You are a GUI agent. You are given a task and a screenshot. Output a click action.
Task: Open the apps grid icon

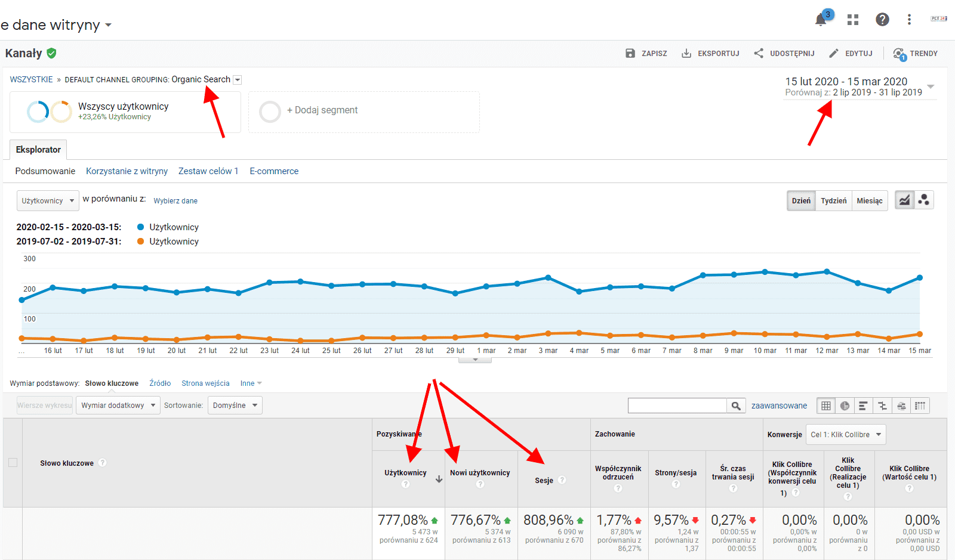(852, 20)
